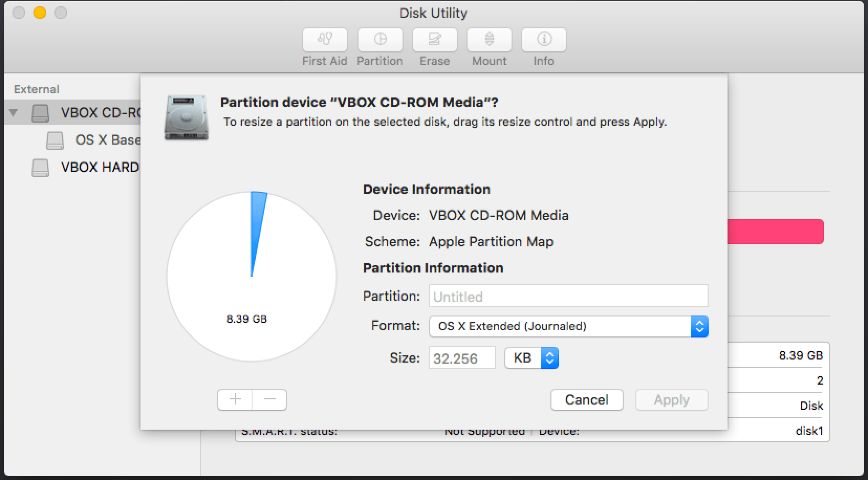The width and height of the screenshot is (868, 480).
Task: Click the Device Information heading
Action: point(427,189)
